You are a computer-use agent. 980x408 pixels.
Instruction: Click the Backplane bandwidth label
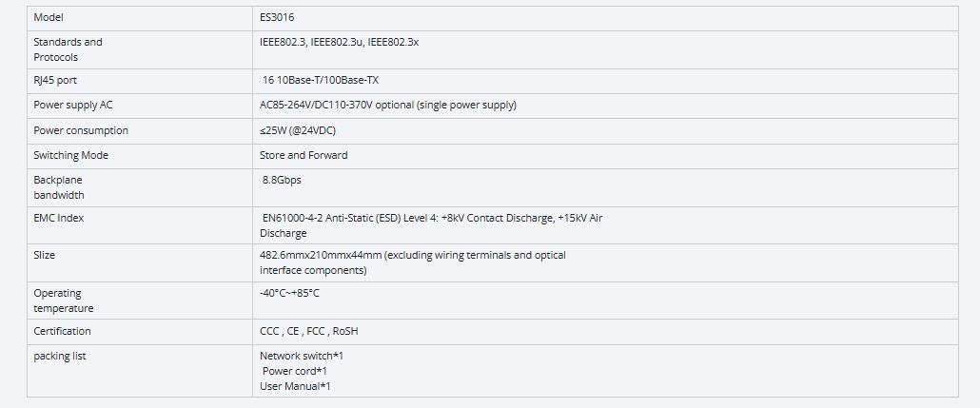point(59,187)
